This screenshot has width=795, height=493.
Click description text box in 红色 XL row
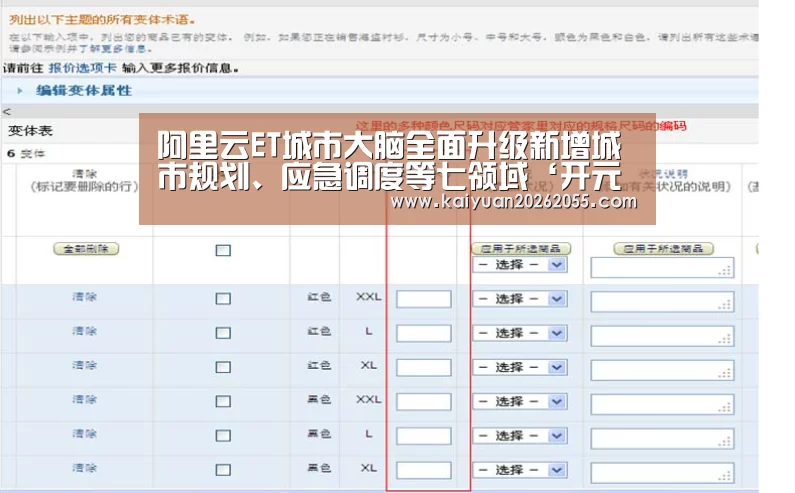click(662, 370)
